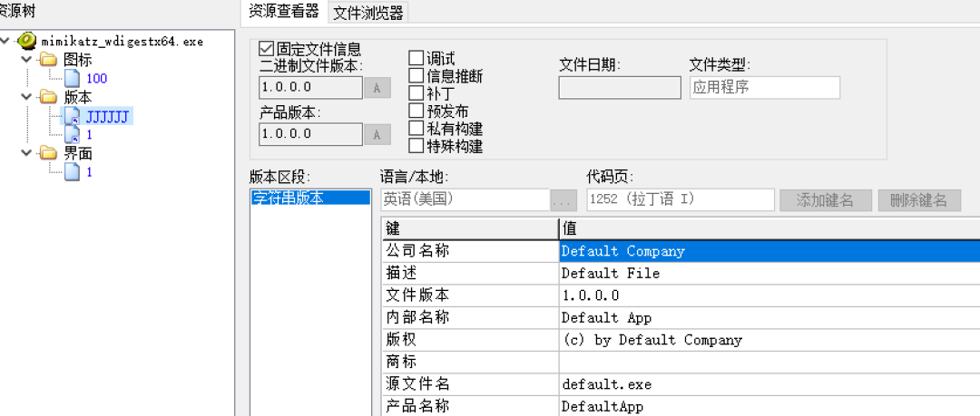Select the DefaultApp value cell
This screenshot has height=416, width=980.
769,406
